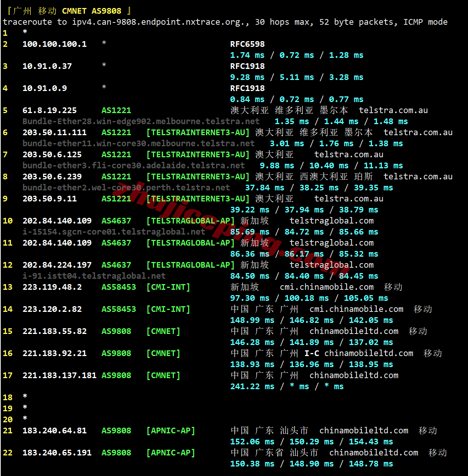Viewport: 468px width, 476px height.
Task: Click hostname i-15154.sgcn-core01.telstraglobal.net
Action: tap(114, 232)
